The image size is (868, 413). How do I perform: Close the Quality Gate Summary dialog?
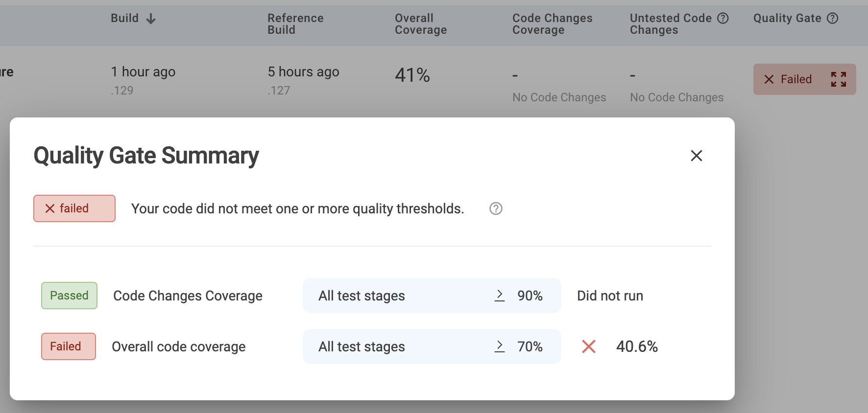[696, 156]
